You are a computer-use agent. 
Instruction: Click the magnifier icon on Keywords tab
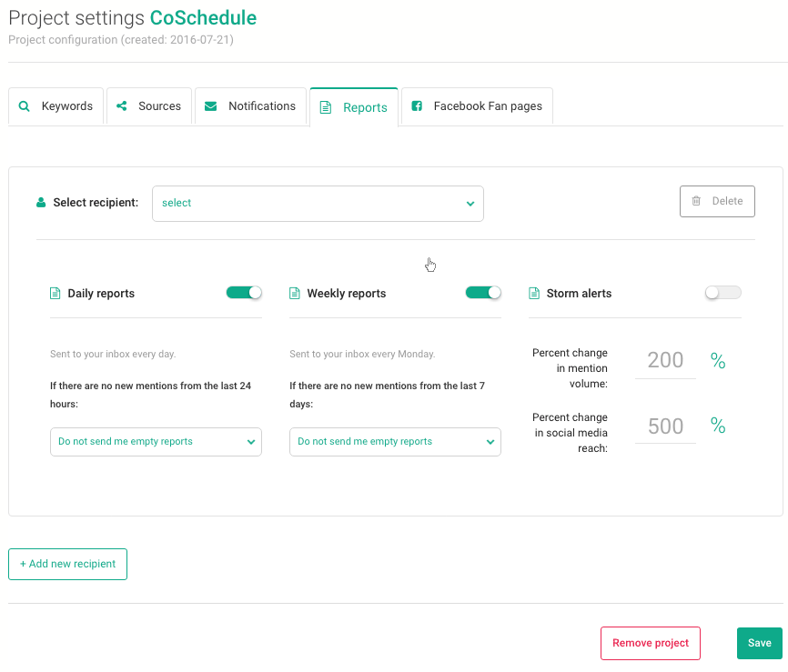coord(24,106)
